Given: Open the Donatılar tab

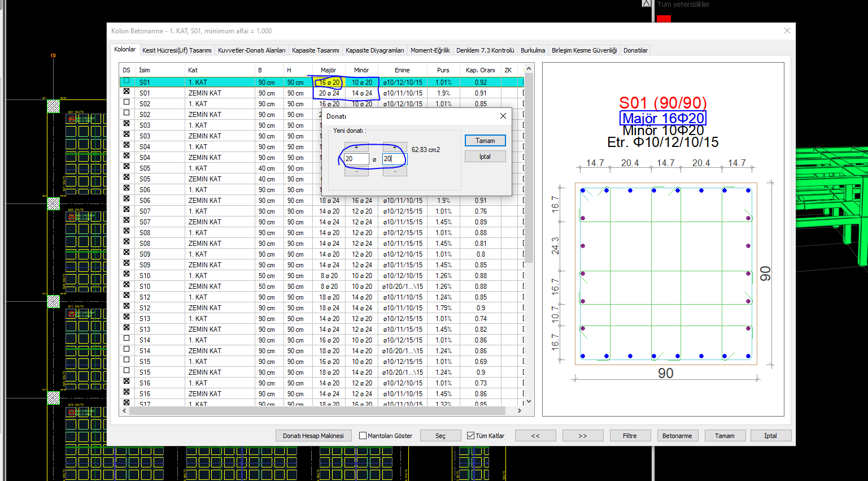Looking at the screenshot, I should pyautogui.click(x=635, y=50).
